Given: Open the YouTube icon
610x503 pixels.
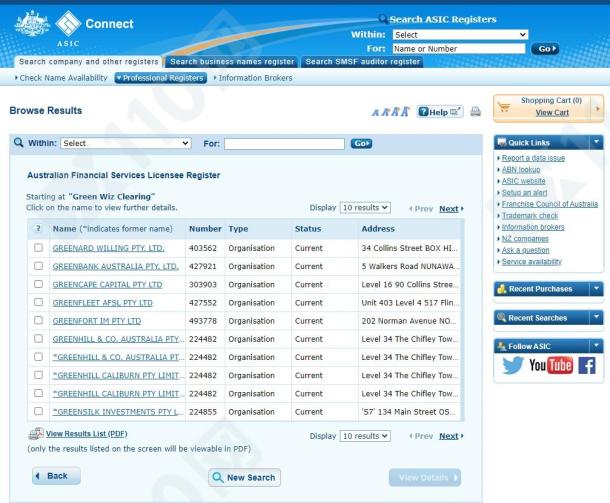Looking at the screenshot, I should coord(550,365).
